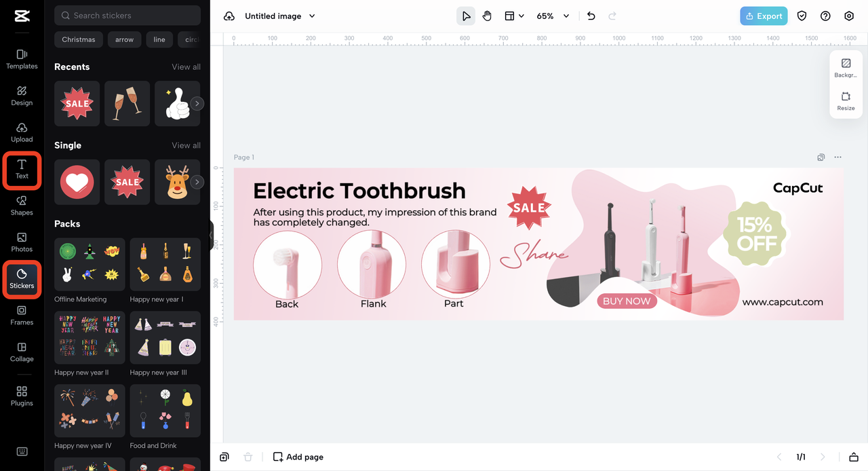Select the hand pan tool
868x471 pixels.
(487, 16)
